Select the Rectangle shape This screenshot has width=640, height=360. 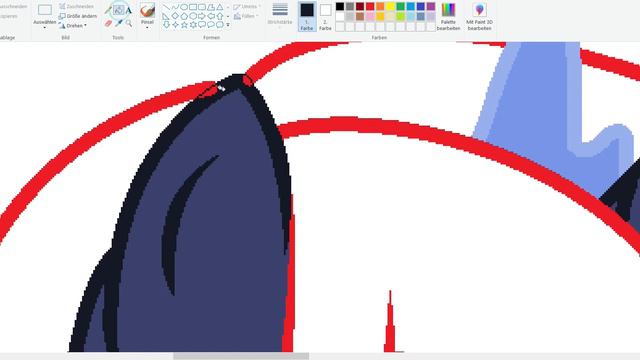click(193, 7)
